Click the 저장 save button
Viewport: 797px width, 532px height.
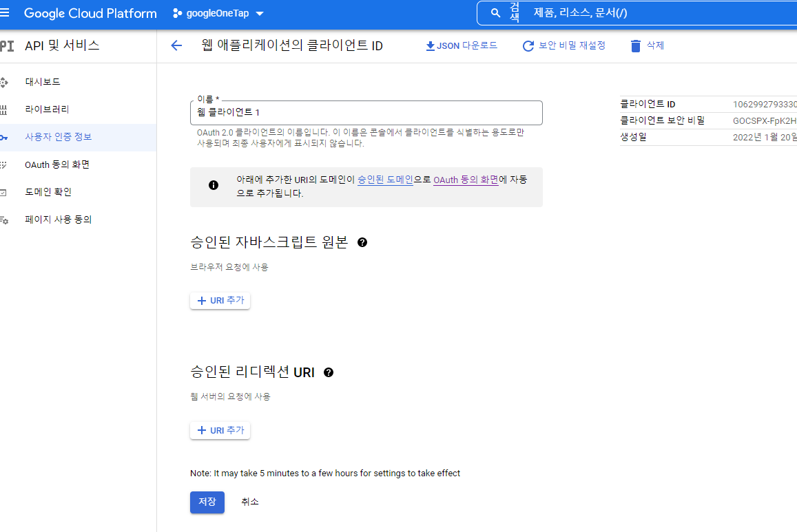click(207, 502)
